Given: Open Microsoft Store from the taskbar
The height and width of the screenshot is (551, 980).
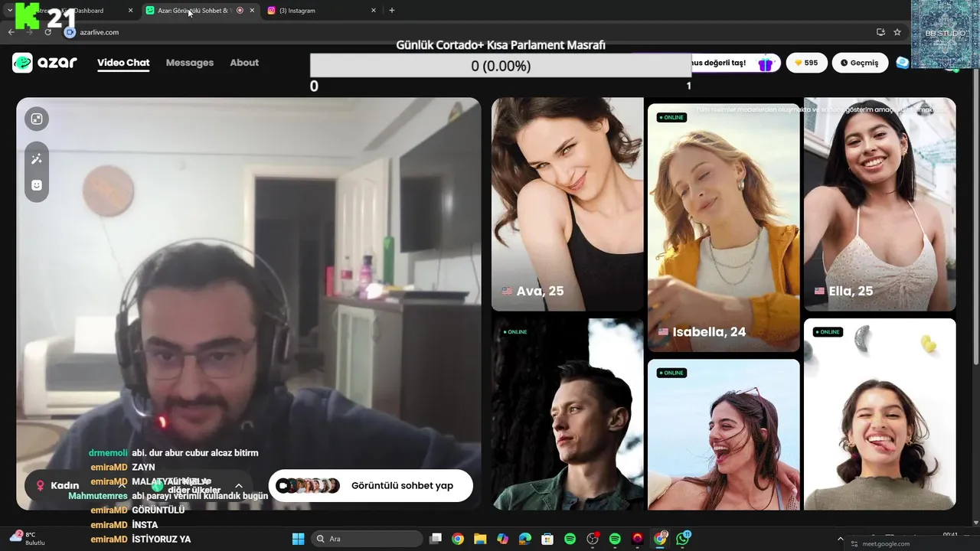Looking at the screenshot, I should 547,539.
